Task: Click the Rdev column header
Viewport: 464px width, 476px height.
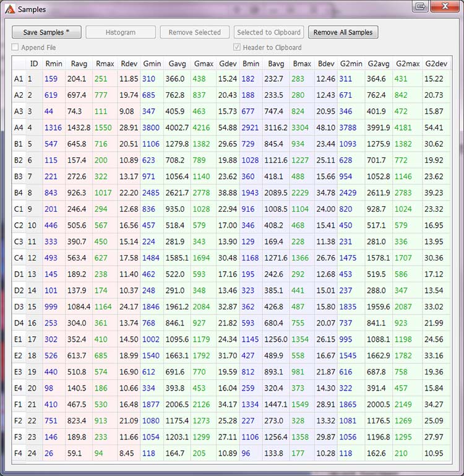Action: [129, 64]
